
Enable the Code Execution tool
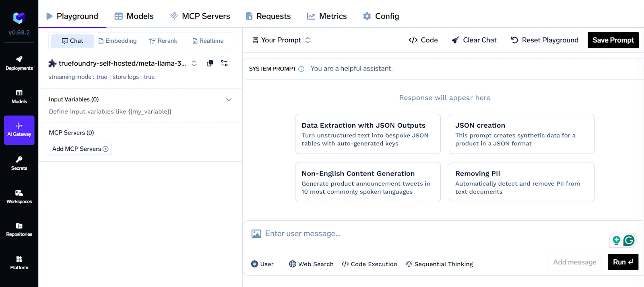point(369,264)
